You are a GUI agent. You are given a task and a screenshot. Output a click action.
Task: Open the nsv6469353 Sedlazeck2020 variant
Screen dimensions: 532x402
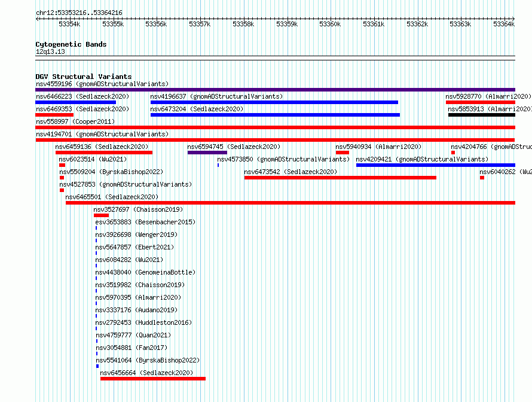[x=82, y=109]
